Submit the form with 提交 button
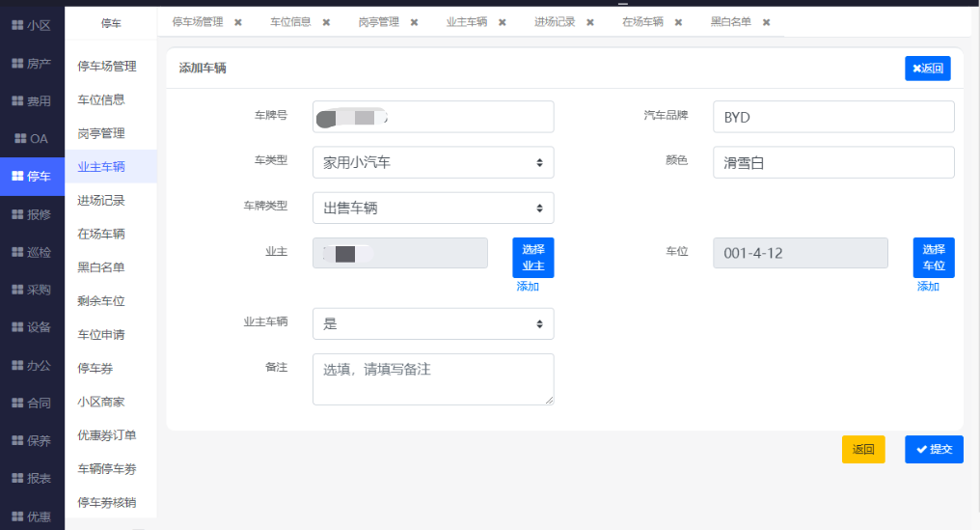Image resolution: width=980 pixels, height=530 pixels. [935, 449]
